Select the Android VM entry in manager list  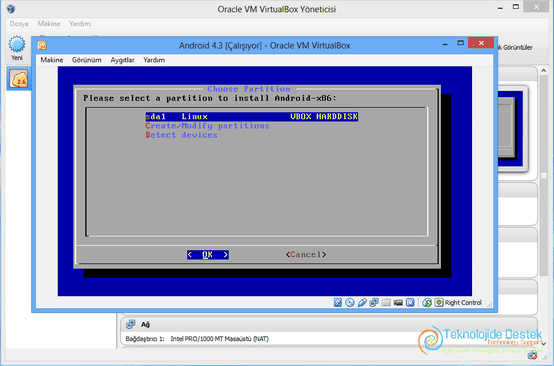[x=19, y=78]
